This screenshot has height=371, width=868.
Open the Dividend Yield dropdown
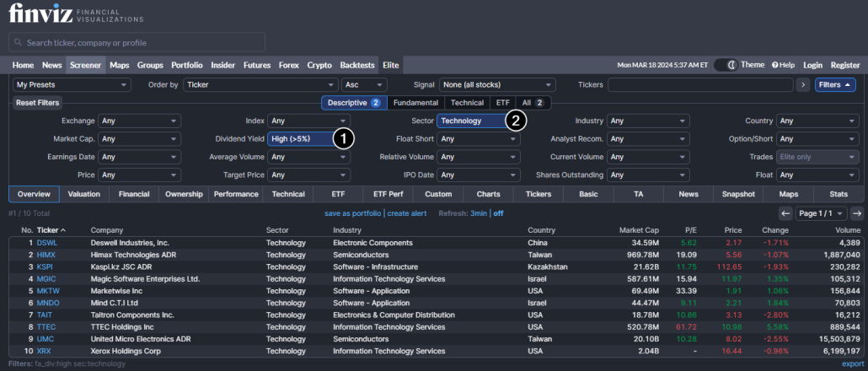pos(301,139)
